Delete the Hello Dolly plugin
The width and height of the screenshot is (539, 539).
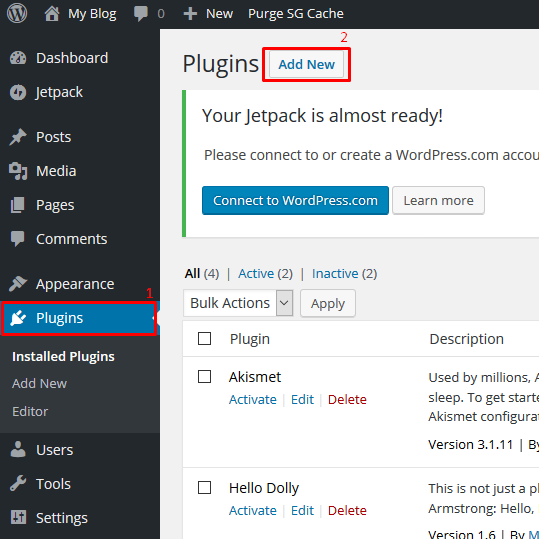point(347,510)
